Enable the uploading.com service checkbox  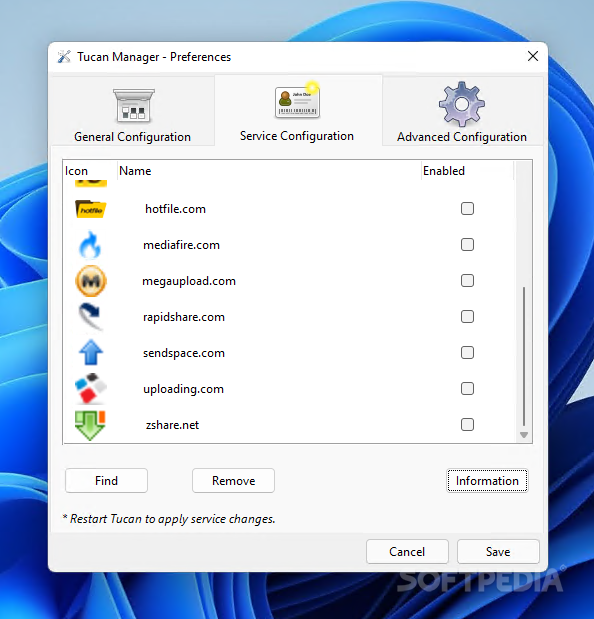pyautogui.click(x=467, y=388)
